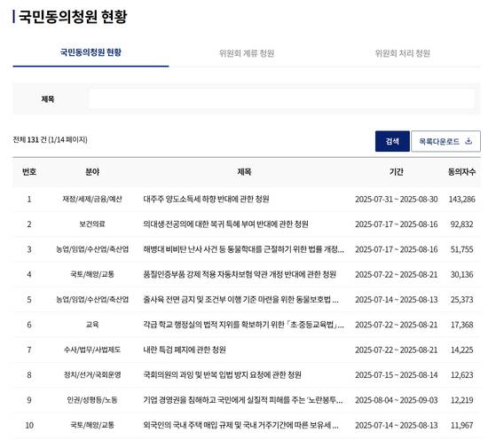Click the consent count 51,755
Viewport: 496px width, 448px height.
click(461, 249)
